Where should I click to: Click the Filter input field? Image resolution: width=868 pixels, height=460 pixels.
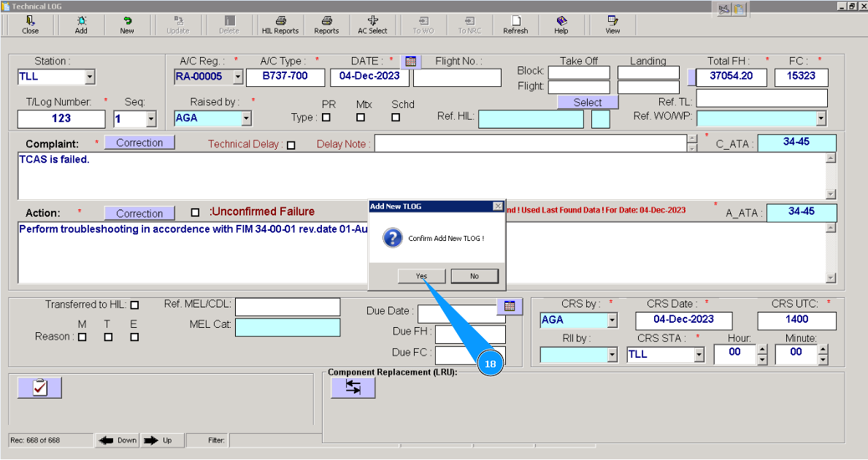275,440
